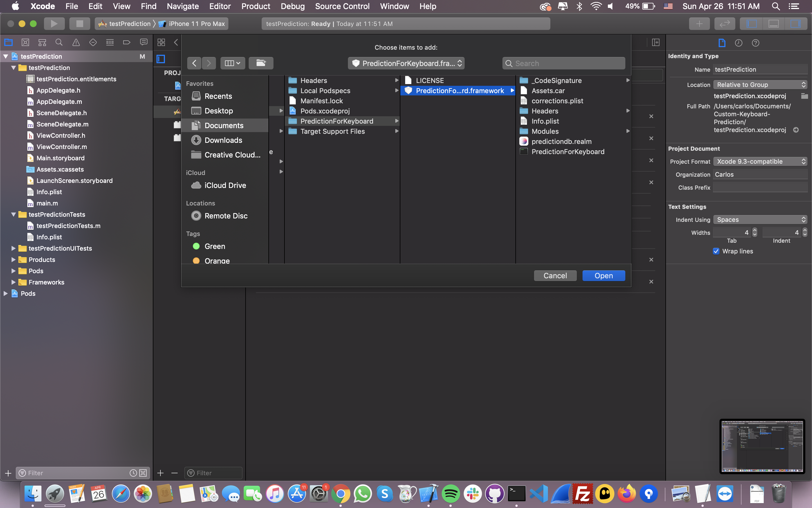This screenshot has height=508, width=812.
Task: Increase the Tab width stepper
Action: 754,230
